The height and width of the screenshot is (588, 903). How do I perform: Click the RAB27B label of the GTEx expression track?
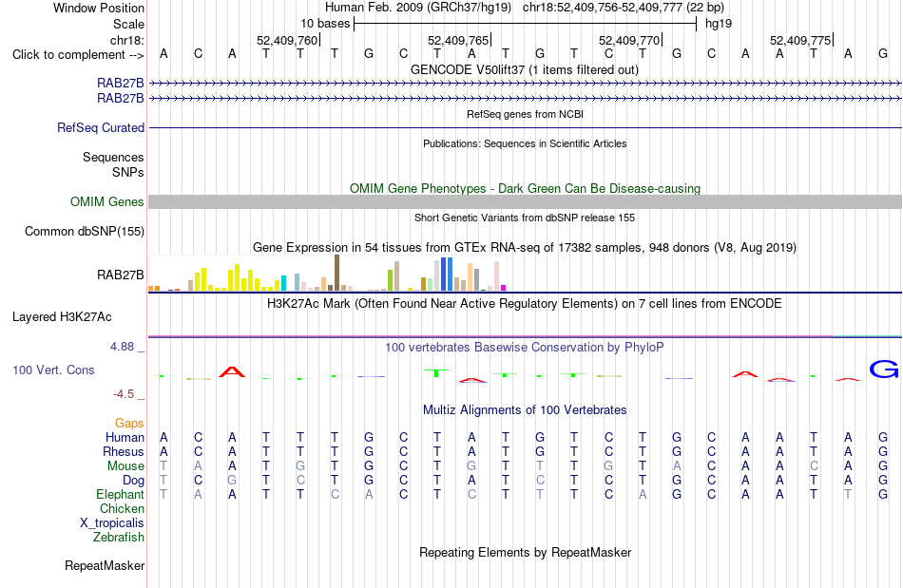click(x=120, y=275)
